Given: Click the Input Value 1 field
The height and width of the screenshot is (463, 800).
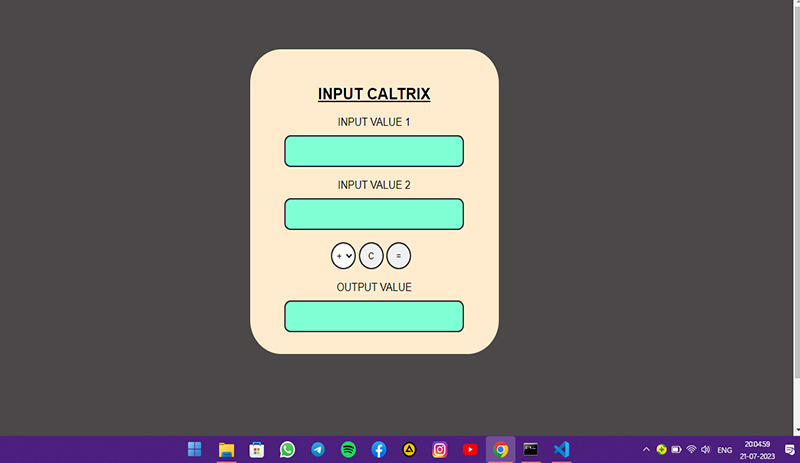Looking at the screenshot, I should tap(374, 151).
